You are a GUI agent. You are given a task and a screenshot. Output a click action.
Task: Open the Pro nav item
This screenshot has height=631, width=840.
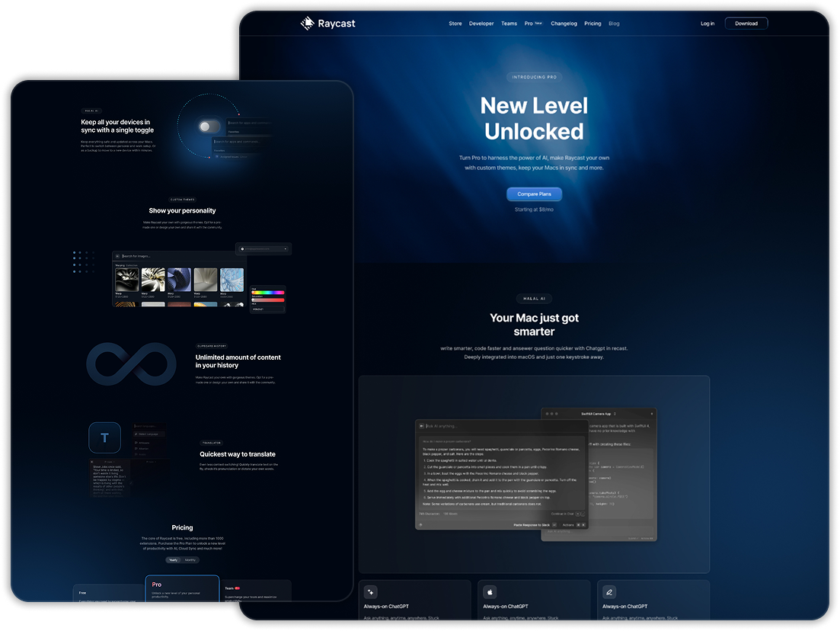(533, 24)
